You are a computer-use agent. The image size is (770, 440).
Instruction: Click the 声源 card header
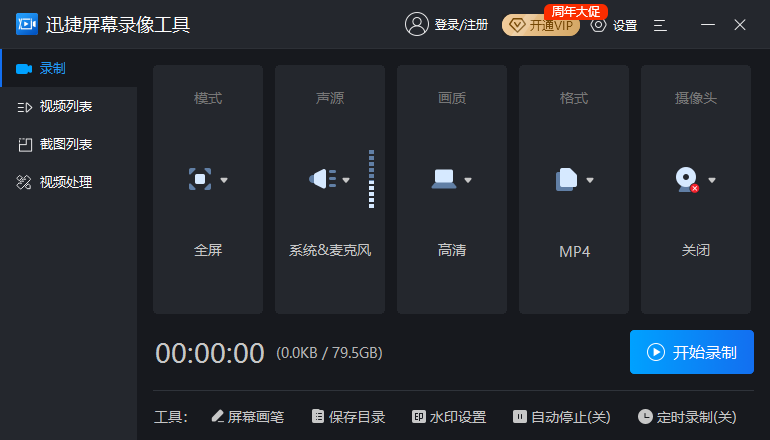(x=330, y=98)
